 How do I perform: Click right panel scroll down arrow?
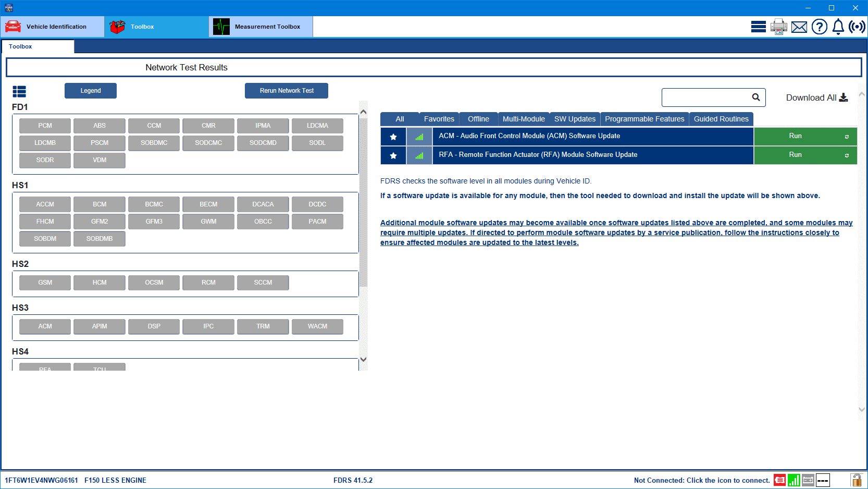[x=862, y=409]
